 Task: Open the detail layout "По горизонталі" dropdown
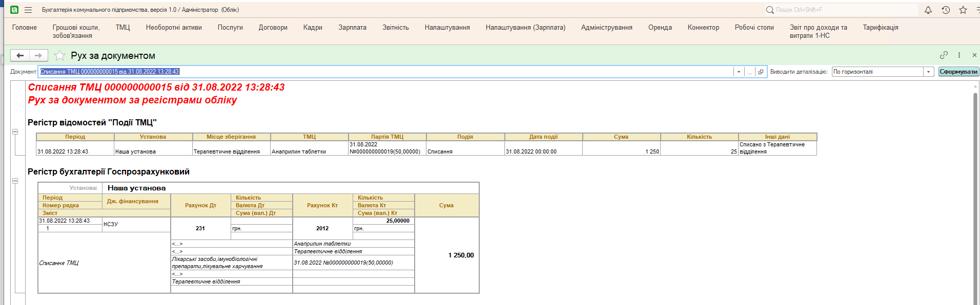pyautogui.click(x=928, y=72)
